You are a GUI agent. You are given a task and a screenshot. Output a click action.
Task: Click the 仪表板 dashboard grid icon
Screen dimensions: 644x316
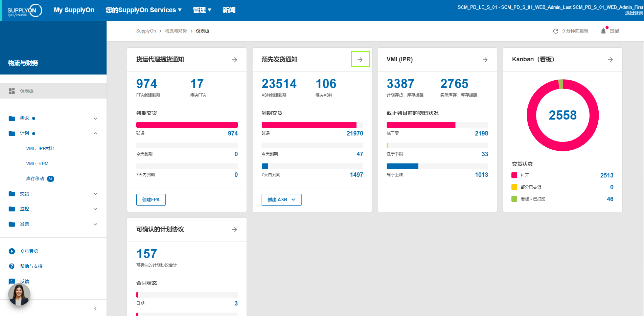pos(12,91)
